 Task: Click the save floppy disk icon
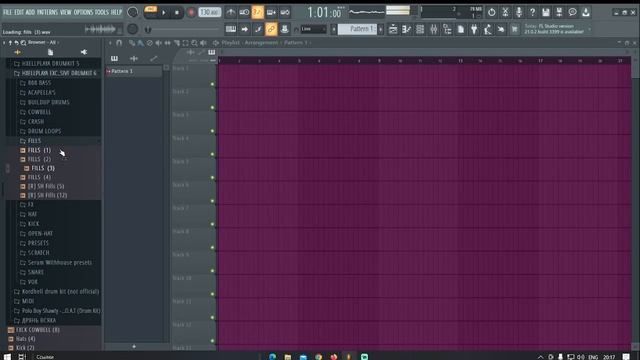point(546,12)
